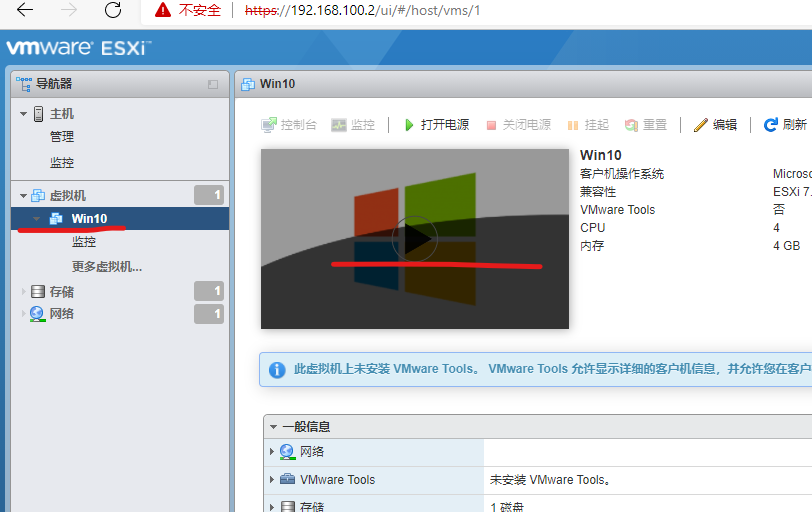812x512 pixels.
Task: Open 监控 under Win10
Action: (84, 242)
